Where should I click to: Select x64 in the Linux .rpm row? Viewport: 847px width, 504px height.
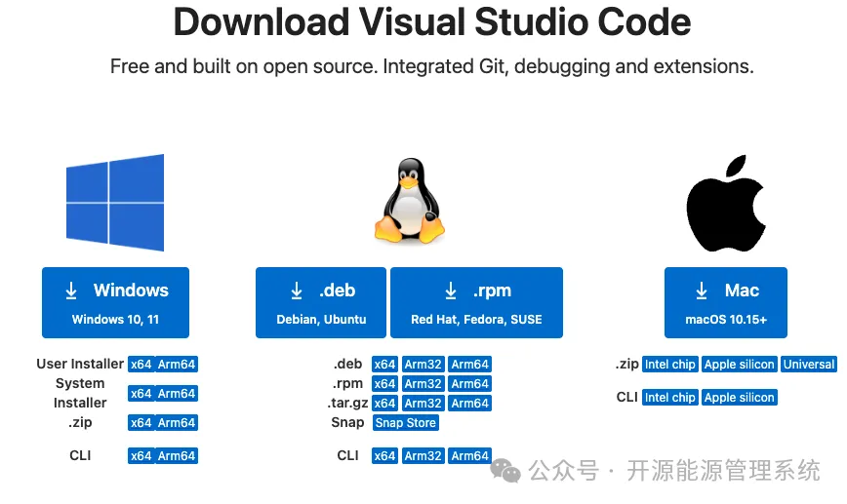tap(384, 384)
